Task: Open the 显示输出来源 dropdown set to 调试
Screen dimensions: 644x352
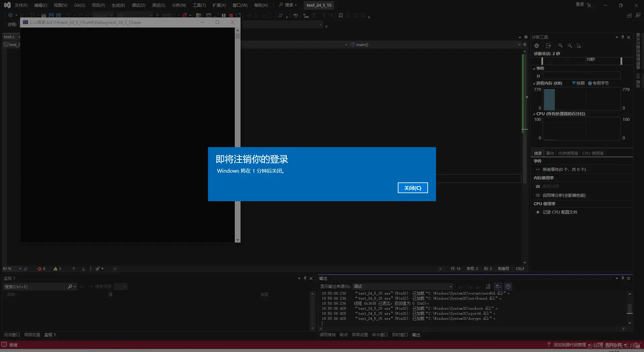Action: coord(403,287)
